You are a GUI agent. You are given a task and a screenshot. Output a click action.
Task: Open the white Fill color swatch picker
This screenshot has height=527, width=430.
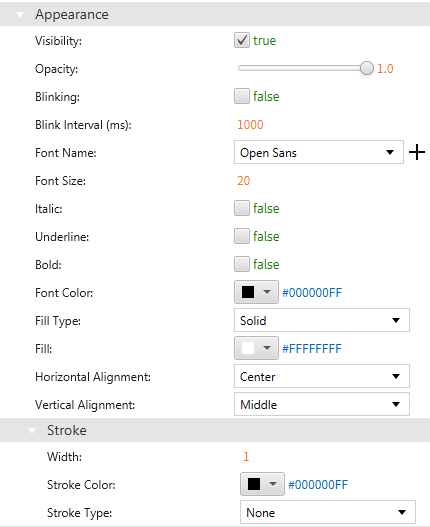256,348
